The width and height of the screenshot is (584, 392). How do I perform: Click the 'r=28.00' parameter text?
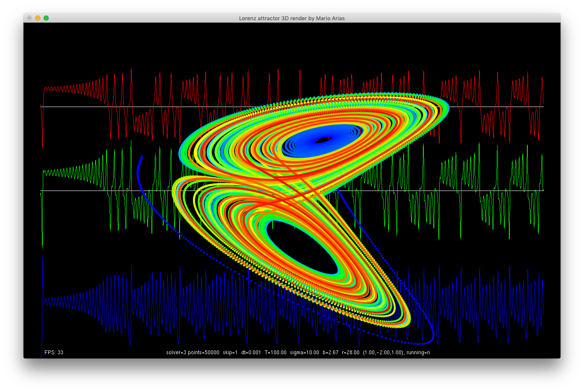click(x=351, y=353)
